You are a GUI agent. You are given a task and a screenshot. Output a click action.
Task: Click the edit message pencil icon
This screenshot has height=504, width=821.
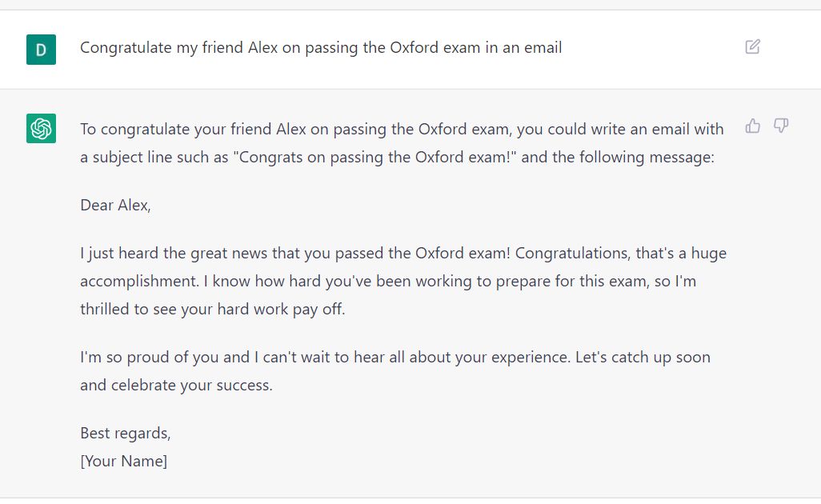tap(752, 46)
